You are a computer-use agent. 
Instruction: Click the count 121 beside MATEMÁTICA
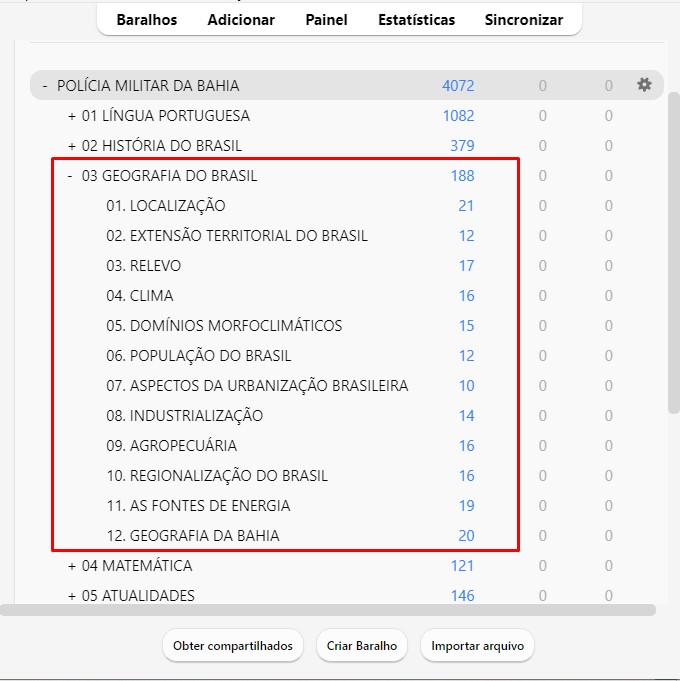pos(462,566)
